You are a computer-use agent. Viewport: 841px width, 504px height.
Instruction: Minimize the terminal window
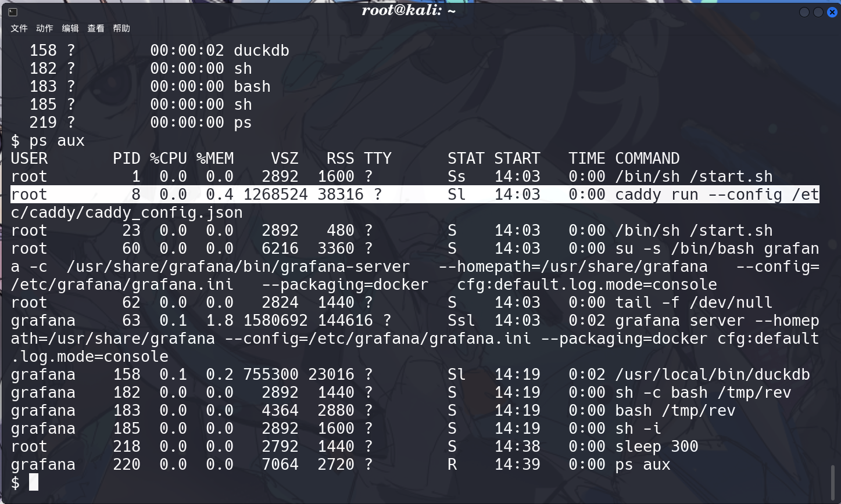tap(804, 12)
